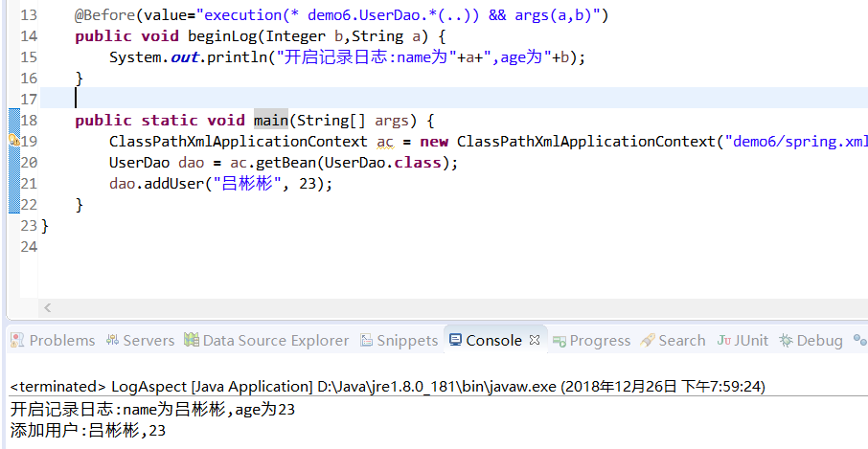Click line number 15 in the gutter
The height and width of the screenshot is (449, 868).
29,56
